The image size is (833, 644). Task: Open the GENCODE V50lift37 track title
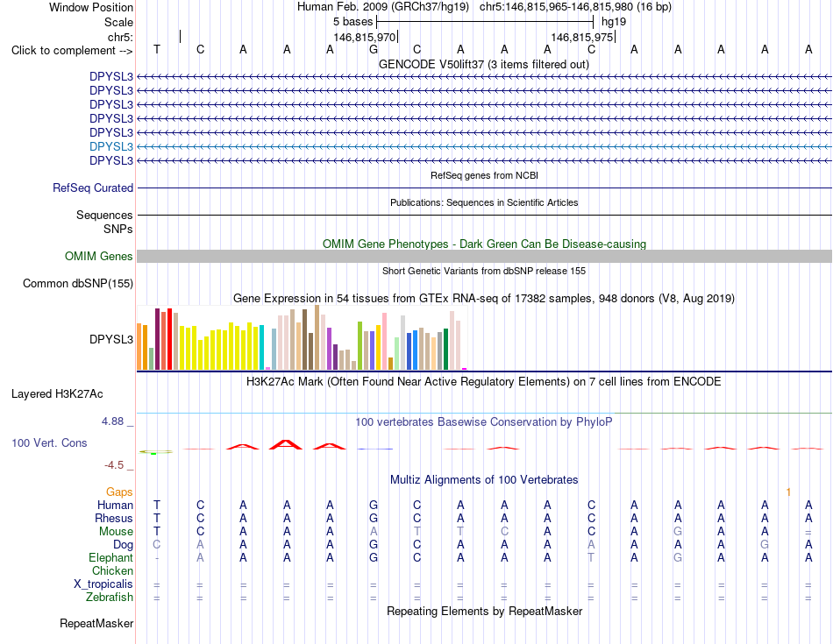[x=484, y=64]
